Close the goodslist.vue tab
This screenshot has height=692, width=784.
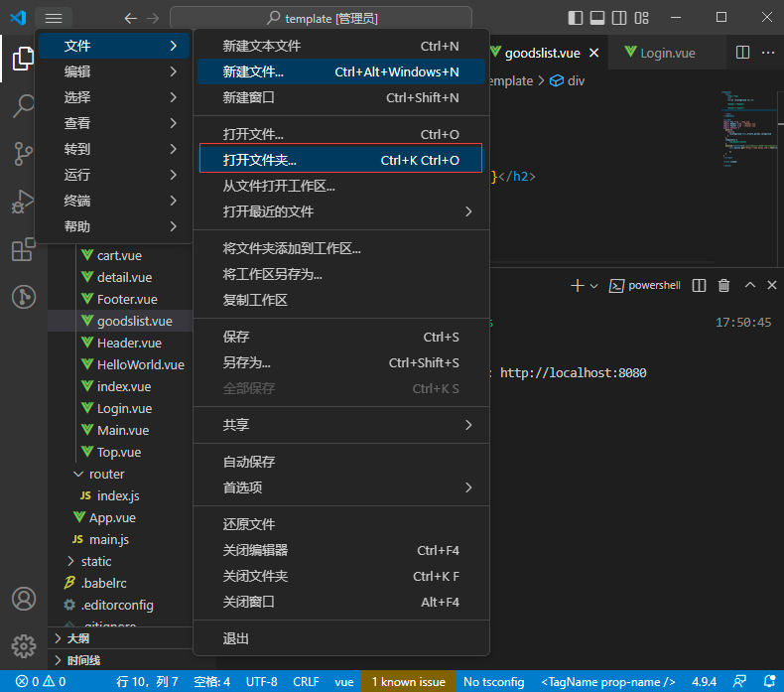(594, 53)
